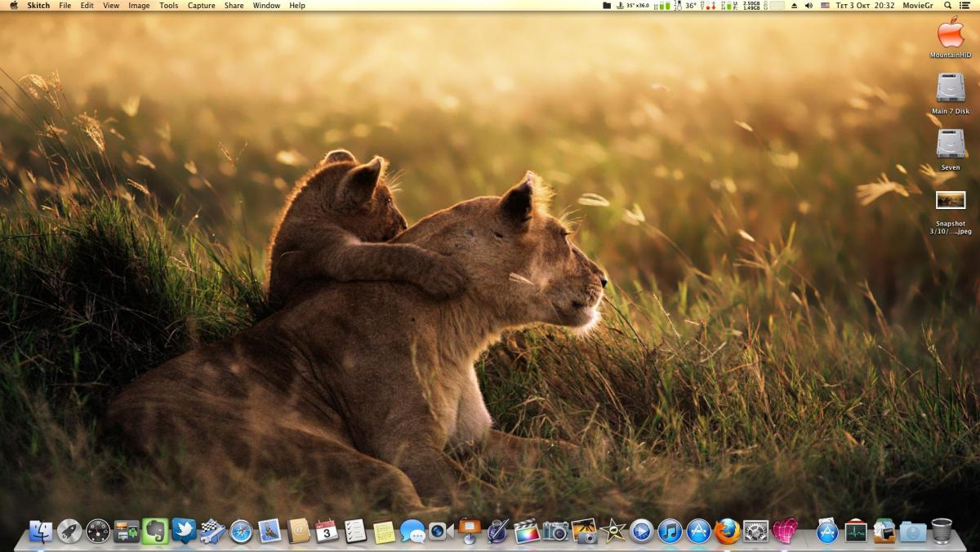
Task: Open the pen and inkwell app icon
Action: coord(498,532)
